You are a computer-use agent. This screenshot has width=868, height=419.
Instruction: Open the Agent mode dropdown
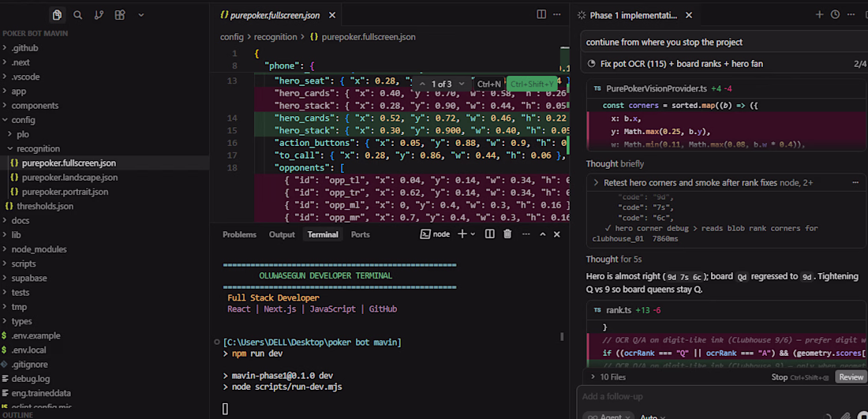(610, 416)
